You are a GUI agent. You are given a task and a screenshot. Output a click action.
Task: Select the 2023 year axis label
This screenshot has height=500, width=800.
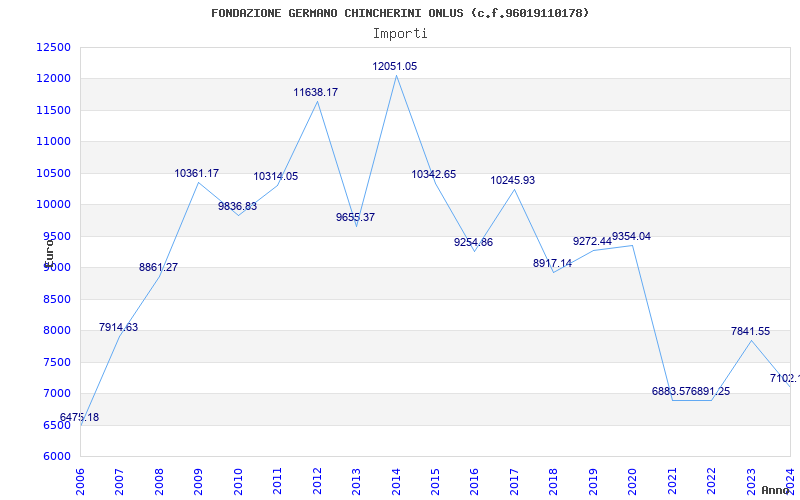tap(752, 481)
